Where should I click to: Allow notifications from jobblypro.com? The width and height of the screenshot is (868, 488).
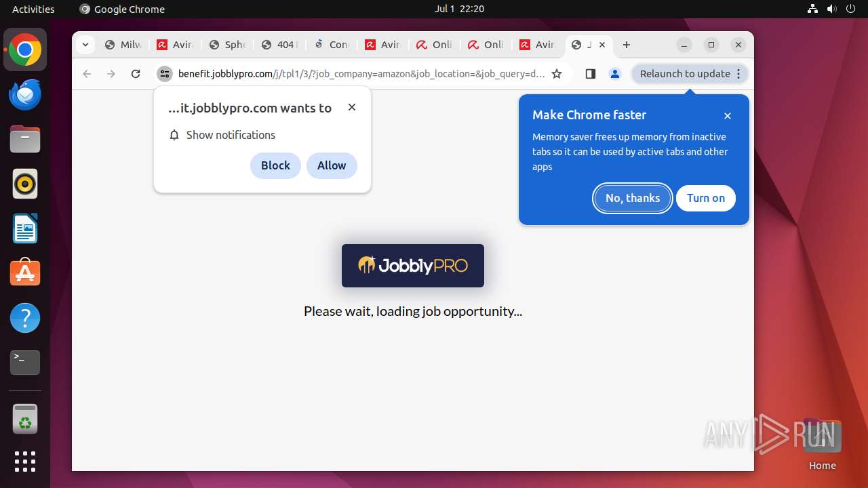[332, 165]
